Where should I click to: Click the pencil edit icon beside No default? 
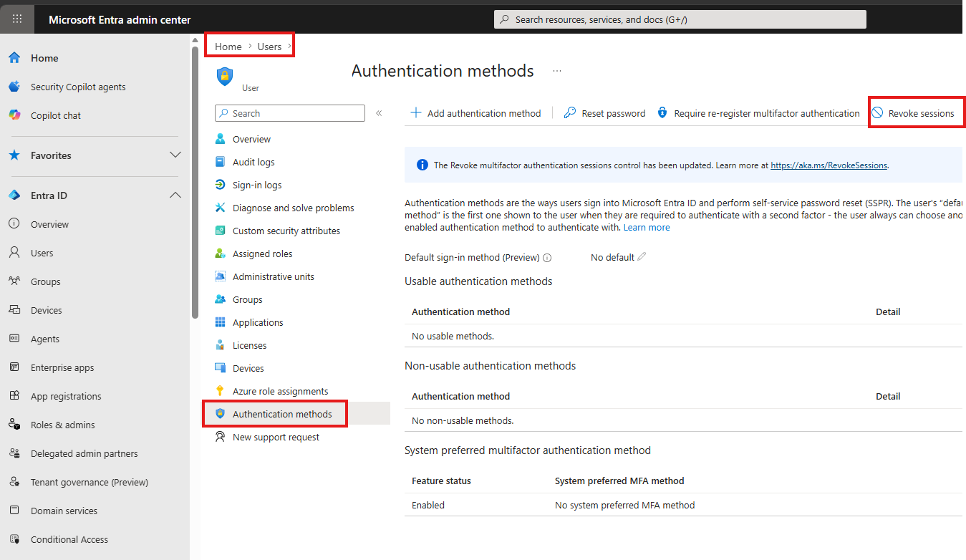[642, 257]
